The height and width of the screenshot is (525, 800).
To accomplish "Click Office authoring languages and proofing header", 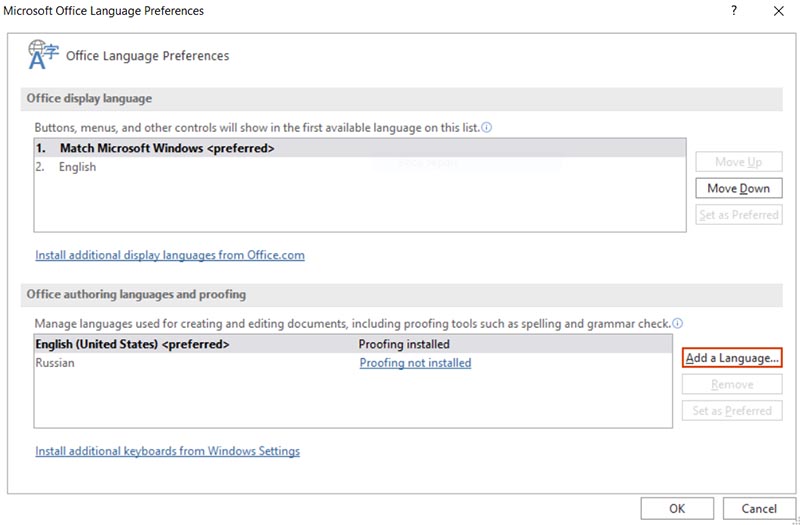I will click(x=401, y=294).
